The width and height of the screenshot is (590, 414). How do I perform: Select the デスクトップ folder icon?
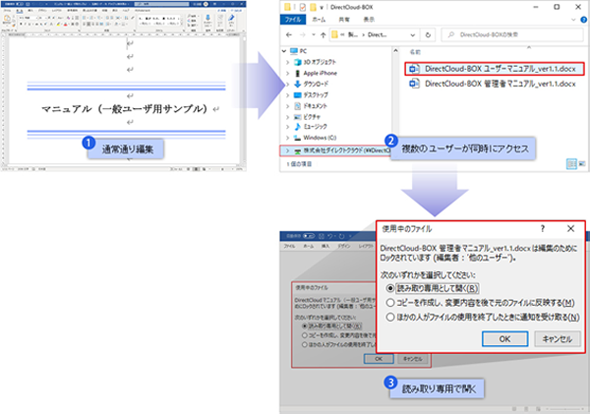coord(298,95)
